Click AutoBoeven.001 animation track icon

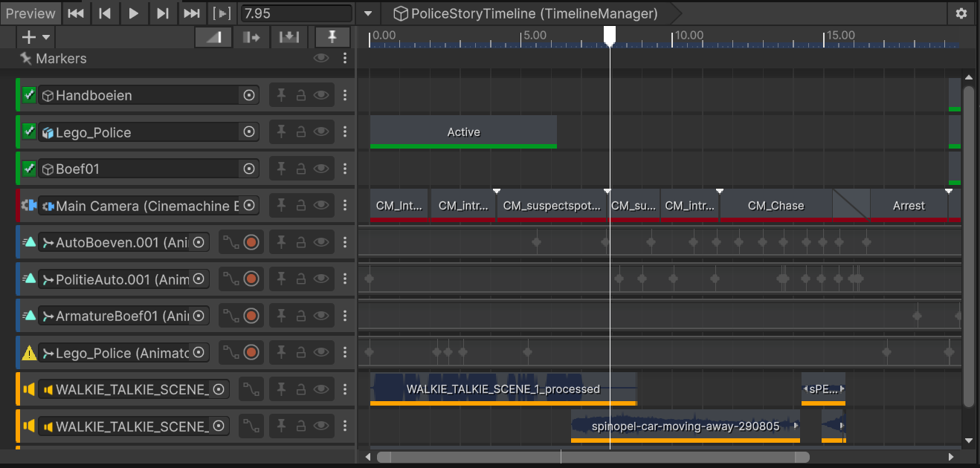[x=29, y=242]
